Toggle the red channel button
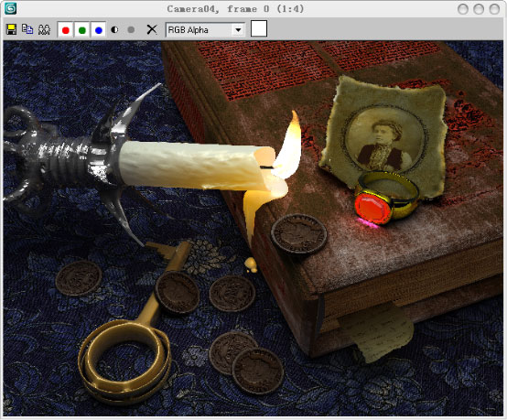The height and width of the screenshot is (420, 507). pyautogui.click(x=66, y=30)
